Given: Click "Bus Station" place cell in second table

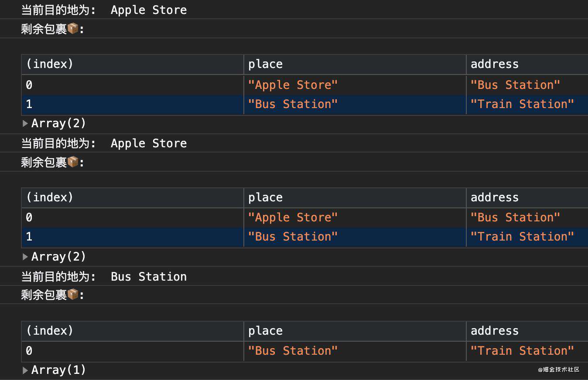Looking at the screenshot, I should [x=355, y=237].
